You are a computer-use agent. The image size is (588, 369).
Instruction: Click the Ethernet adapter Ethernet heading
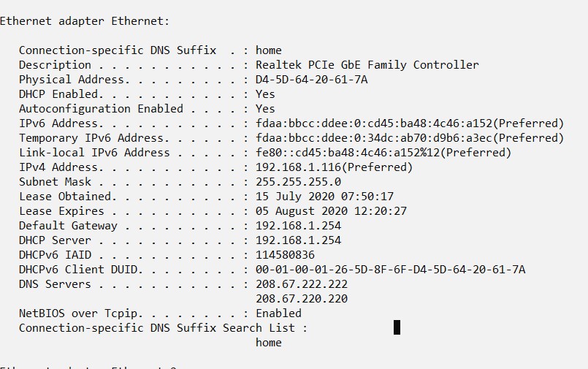84,21
